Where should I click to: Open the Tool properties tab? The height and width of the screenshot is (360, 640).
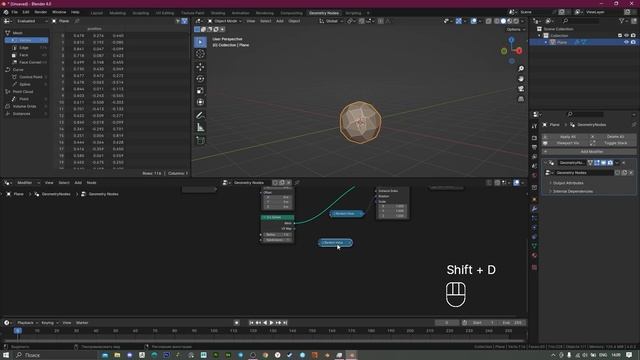pos(534,127)
